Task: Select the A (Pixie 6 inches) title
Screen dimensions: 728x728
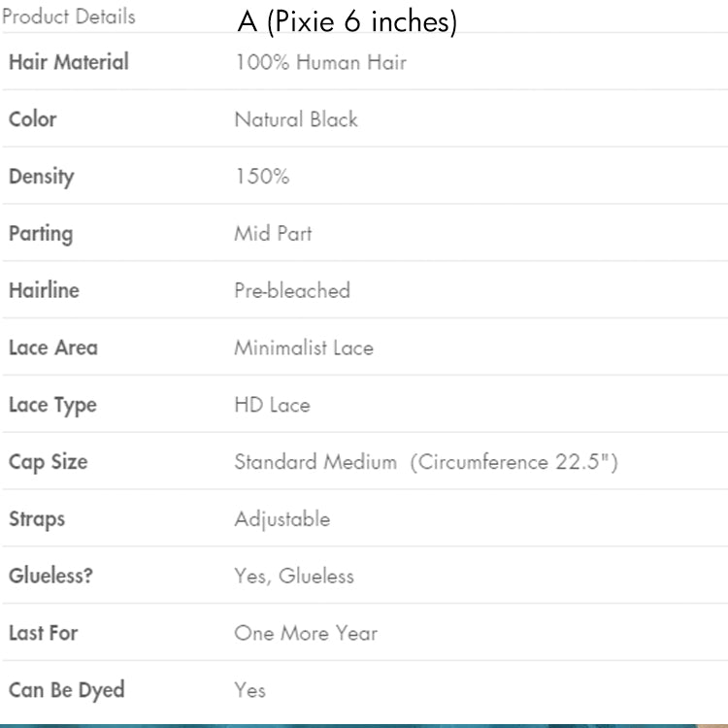Action: pyautogui.click(x=347, y=21)
